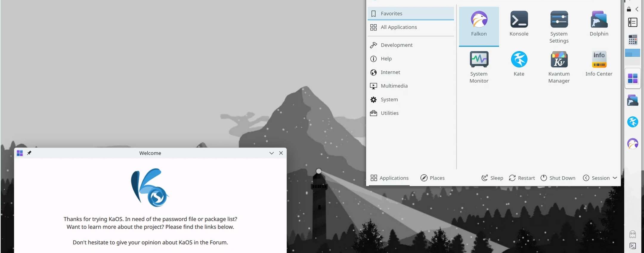
Task: Open System Monitor from Favorites grid
Action: tap(479, 67)
